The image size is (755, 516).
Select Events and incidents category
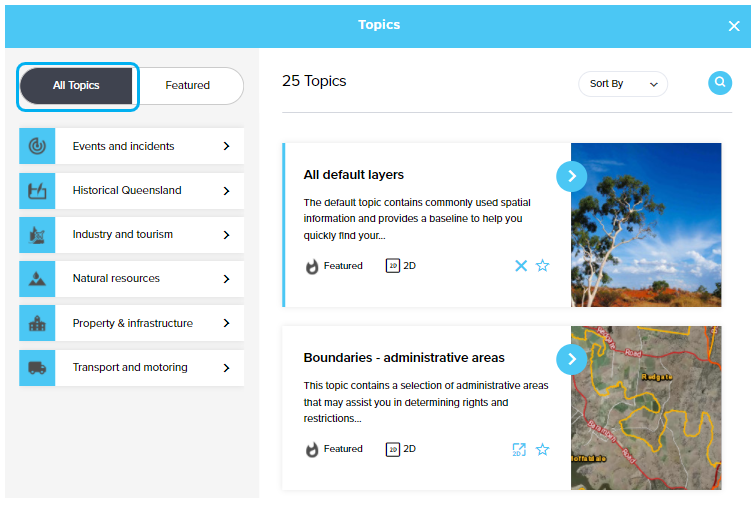point(131,146)
